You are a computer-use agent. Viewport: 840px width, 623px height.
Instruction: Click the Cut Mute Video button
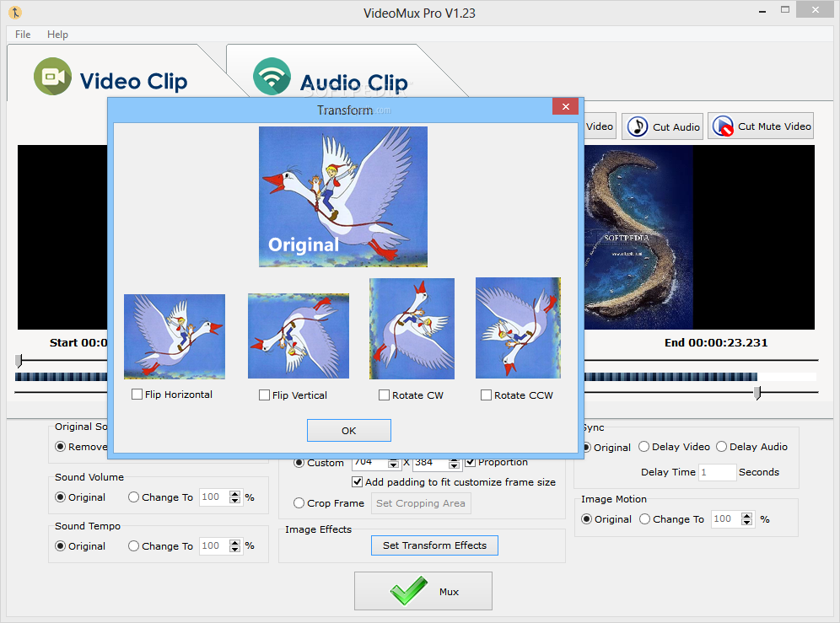coord(761,126)
